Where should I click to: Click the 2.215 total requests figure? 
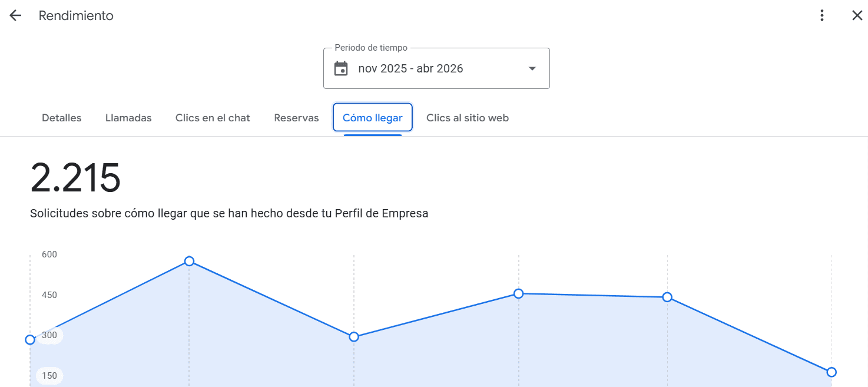(75, 178)
